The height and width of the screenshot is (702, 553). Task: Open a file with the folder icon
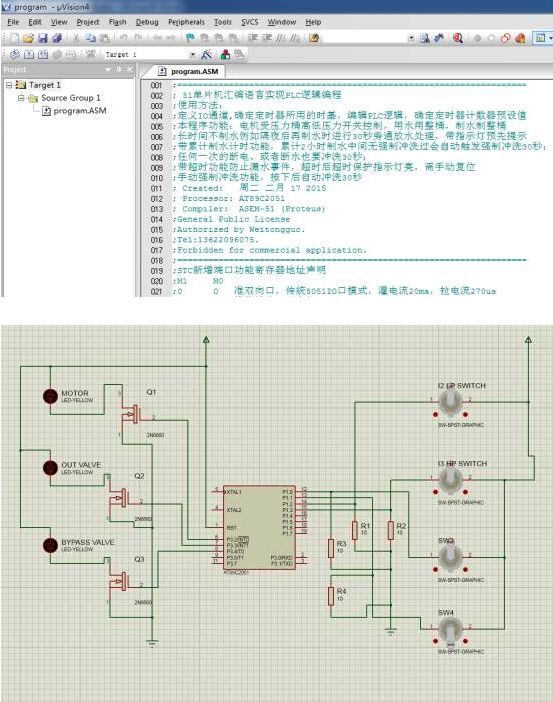point(28,39)
